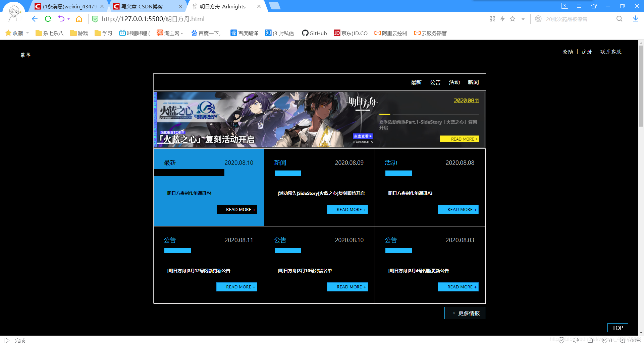The width and height of the screenshot is (644, 345).
Task: Go to browser home page icon
Action: 79,19
